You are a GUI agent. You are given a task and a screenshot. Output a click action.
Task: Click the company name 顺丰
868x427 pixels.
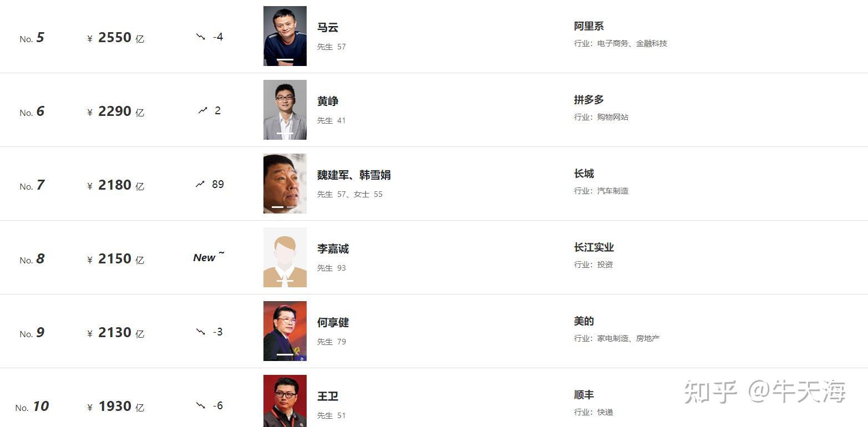click(583, 395)
